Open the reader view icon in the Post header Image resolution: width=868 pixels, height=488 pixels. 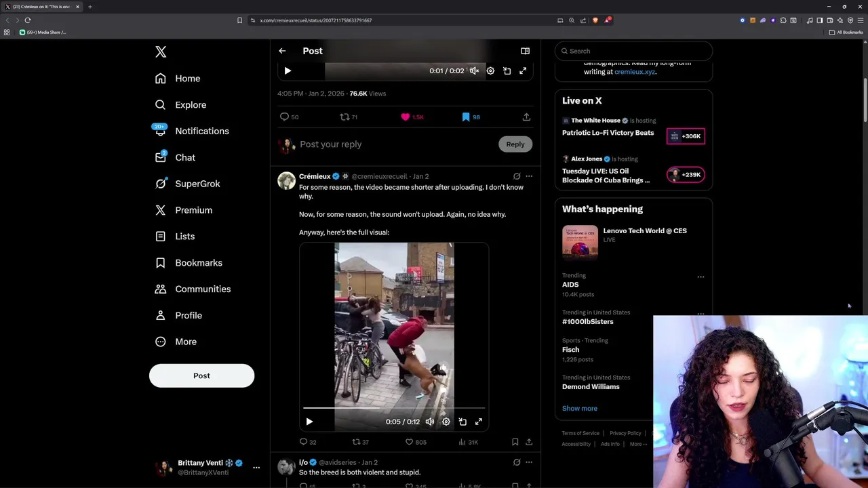coord(525,51)
